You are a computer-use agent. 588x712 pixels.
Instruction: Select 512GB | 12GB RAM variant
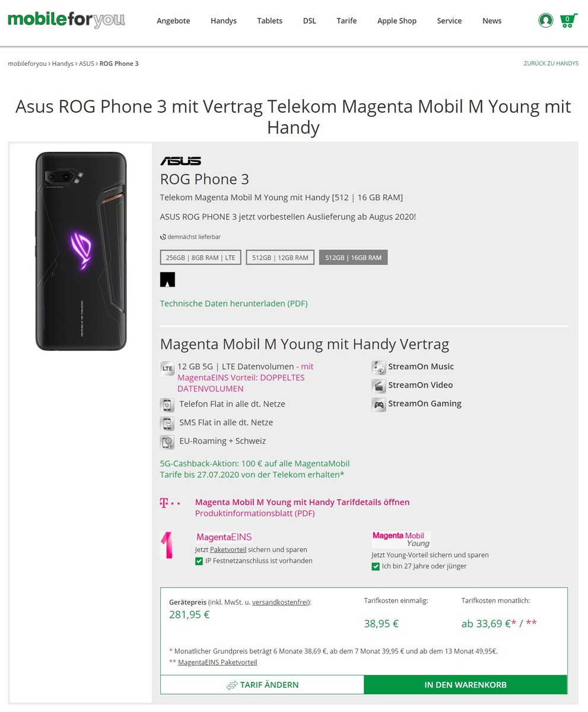pyautogui.click(x=280, y=257)
